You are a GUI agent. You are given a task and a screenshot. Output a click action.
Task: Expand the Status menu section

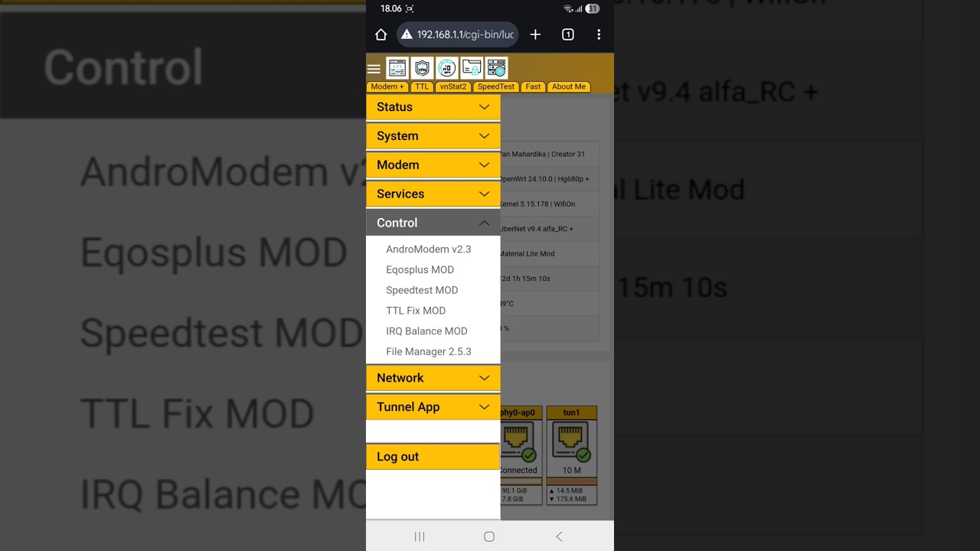[x=433, y=107]
